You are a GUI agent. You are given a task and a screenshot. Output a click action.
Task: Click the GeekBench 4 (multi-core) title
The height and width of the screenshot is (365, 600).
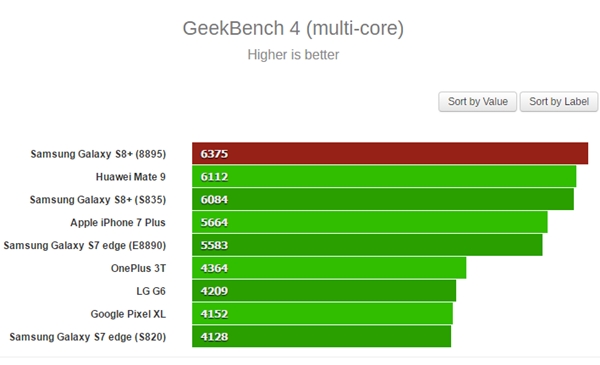pos(293,28)
